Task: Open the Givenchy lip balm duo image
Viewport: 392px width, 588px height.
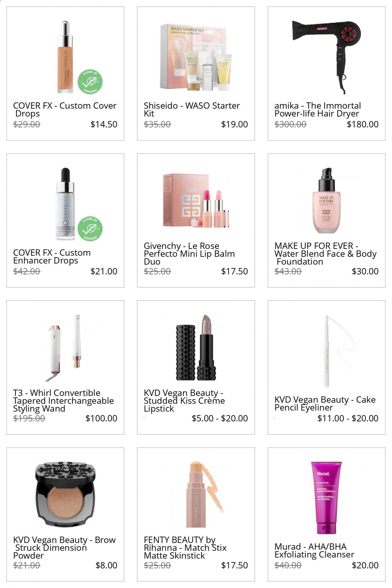Action: [196, 201]
